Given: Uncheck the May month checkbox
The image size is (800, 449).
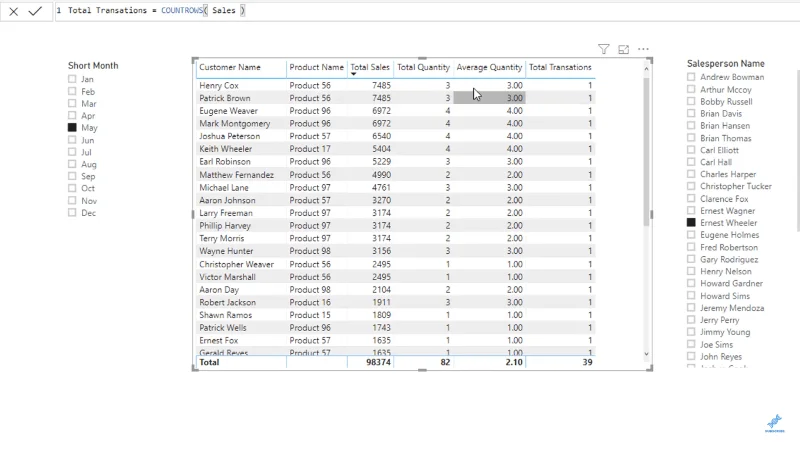Looking at the screenshot, I should [72, 128].
